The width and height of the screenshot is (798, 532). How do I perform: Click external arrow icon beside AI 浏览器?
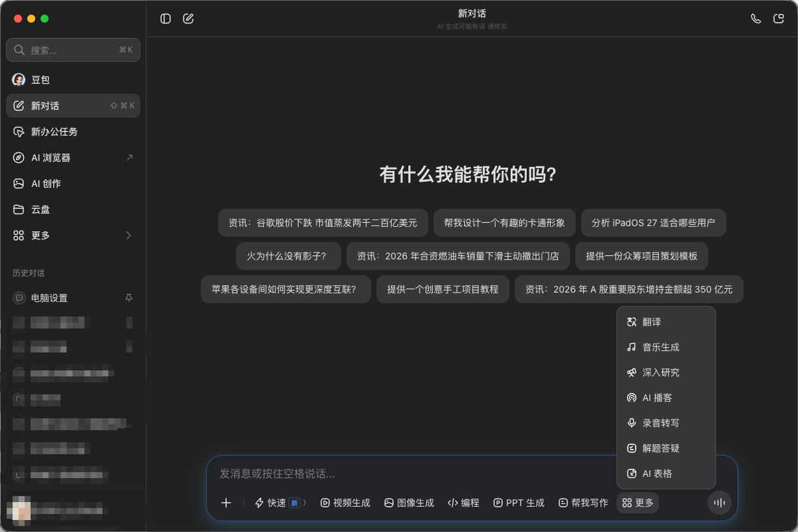(129, 158)
